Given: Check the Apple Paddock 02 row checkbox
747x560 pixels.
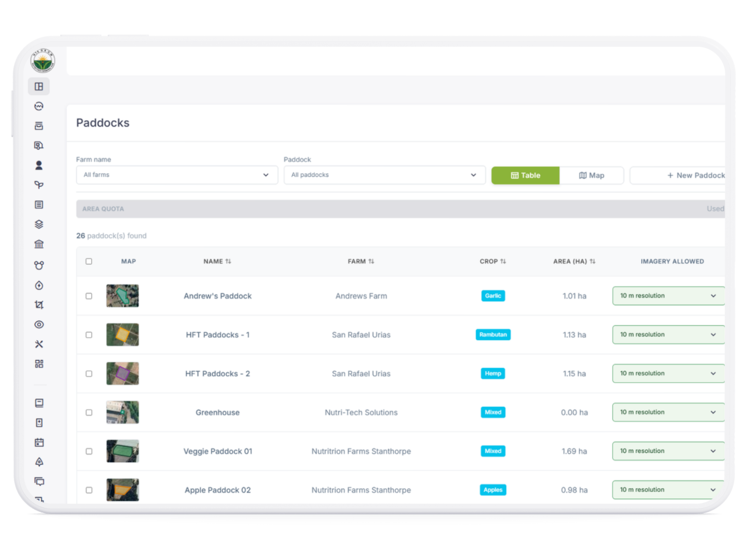Looking at the screenshot, I should point(89,490).
